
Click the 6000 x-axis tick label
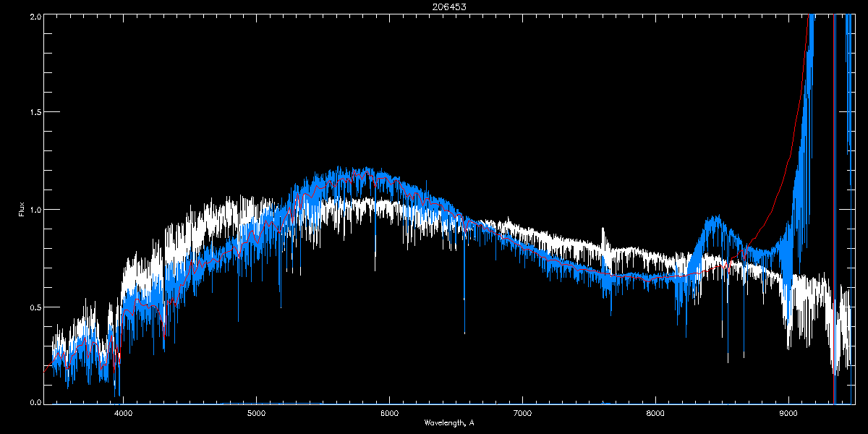pos(389,414)
